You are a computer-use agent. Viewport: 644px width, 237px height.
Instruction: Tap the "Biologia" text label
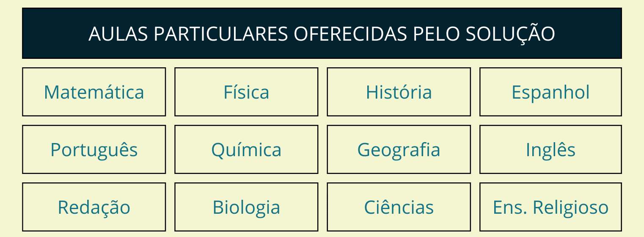click(246, 207)
